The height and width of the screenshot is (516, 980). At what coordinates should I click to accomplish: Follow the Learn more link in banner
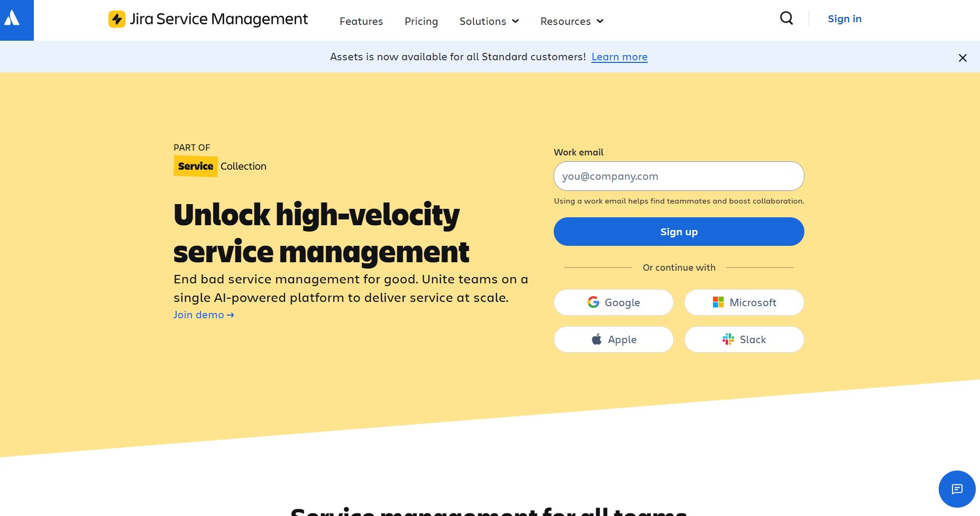coord(619,57)
